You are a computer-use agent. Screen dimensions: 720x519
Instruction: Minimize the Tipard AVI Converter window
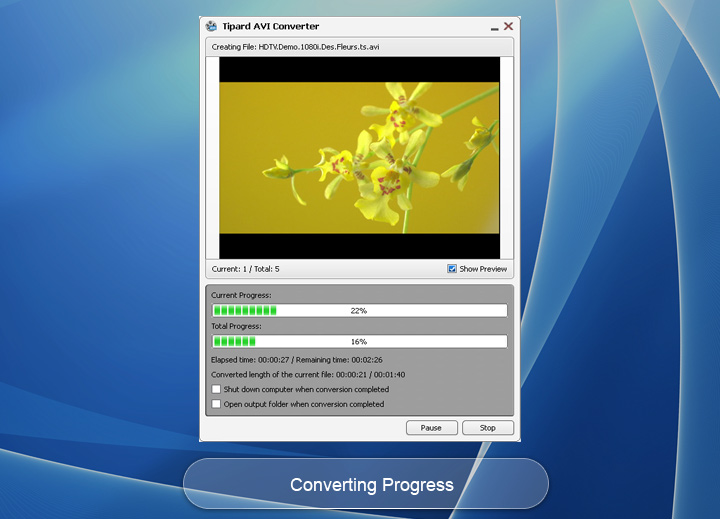[x=494, y=28]
